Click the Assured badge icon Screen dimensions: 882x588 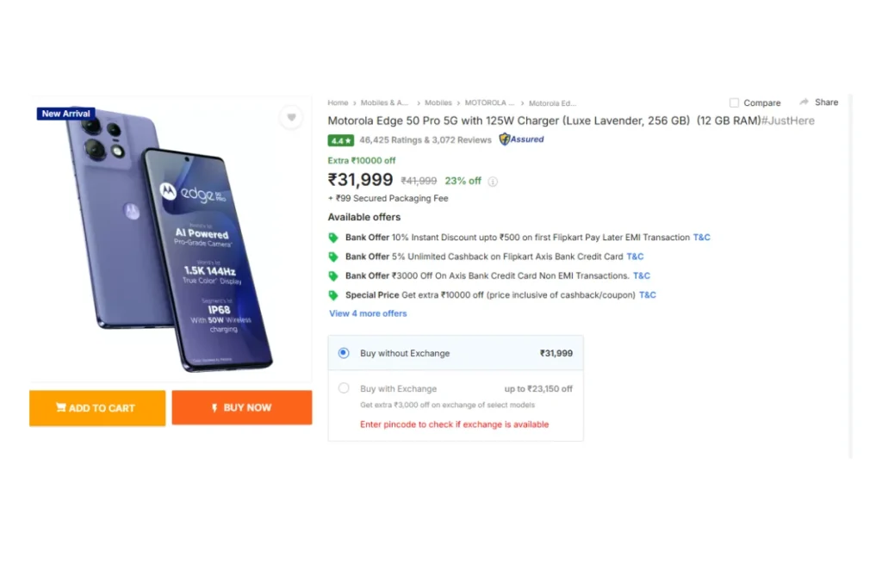(x=505, y=139)
